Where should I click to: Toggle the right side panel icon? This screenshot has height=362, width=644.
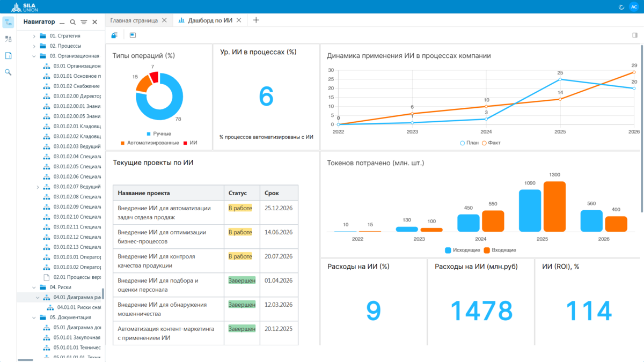coord(634,35)
